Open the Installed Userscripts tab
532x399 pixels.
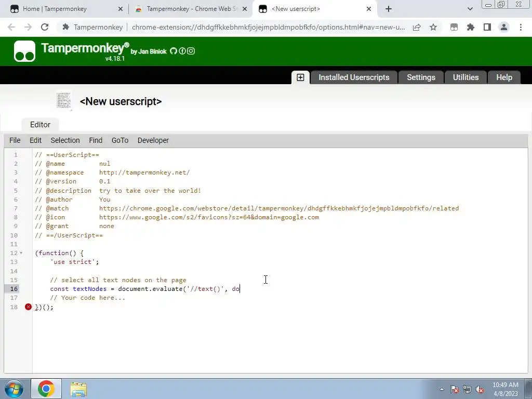coord(354,77)
